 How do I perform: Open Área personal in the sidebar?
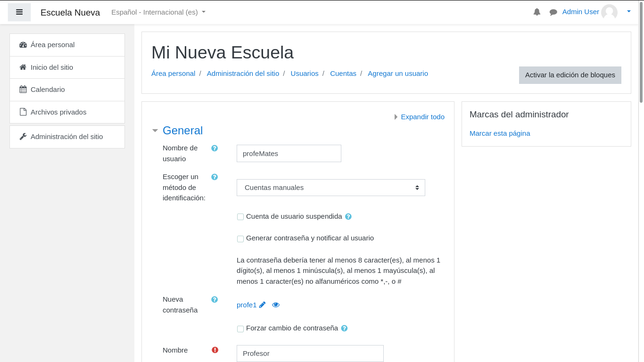click(67, 45)
